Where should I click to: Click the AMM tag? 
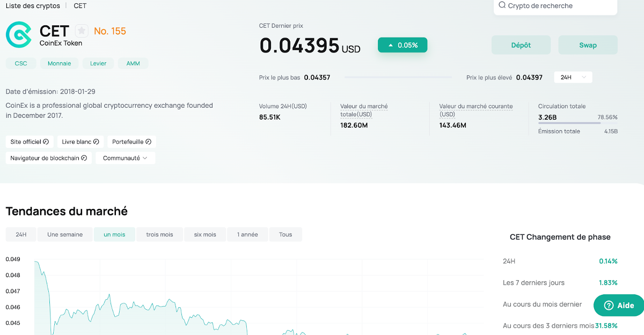point(133,63)
